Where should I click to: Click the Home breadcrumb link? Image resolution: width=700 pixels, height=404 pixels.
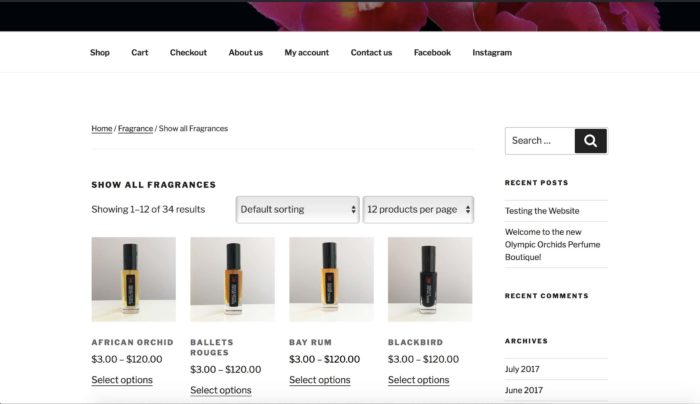pos(102,129)
